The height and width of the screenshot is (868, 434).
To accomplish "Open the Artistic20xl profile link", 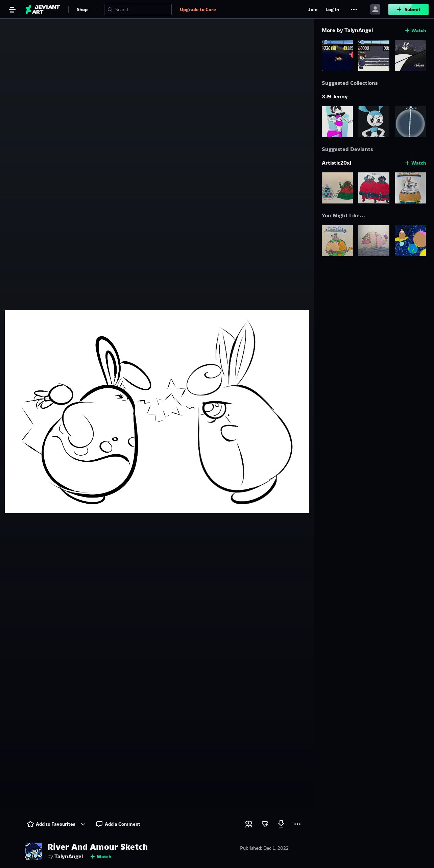I will point(336,163).
